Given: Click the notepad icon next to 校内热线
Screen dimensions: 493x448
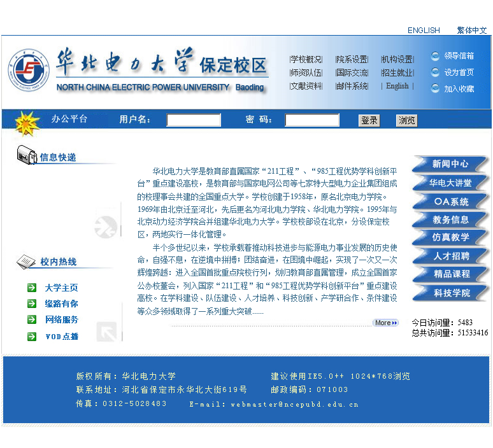Looking at the screenshot, I should (x=26, y=262).
